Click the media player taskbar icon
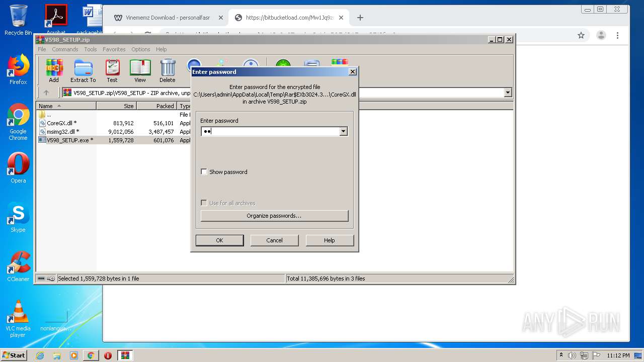This screenshot has width=644, height=362. tap(74, 355)
